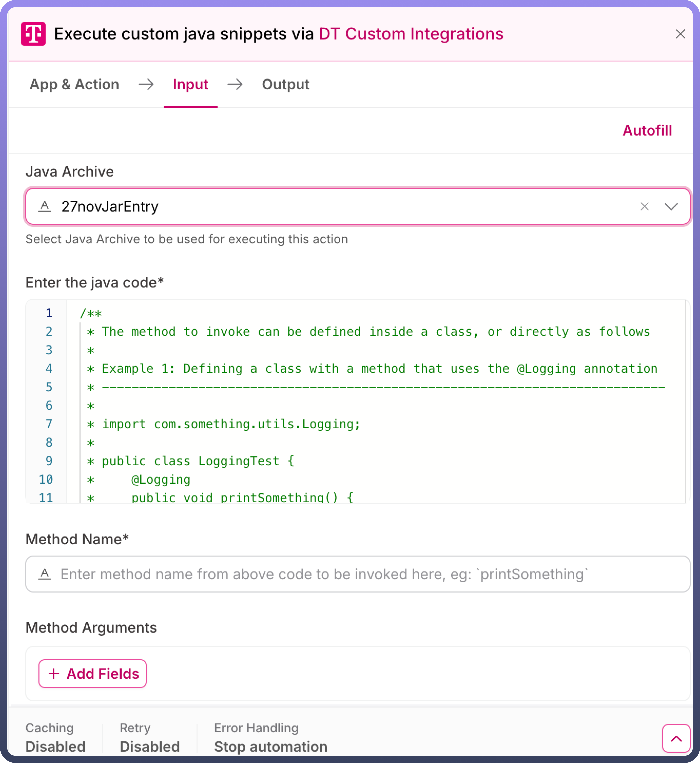Click the Autofill link
The image size is (700, 763).
point(647,130)
